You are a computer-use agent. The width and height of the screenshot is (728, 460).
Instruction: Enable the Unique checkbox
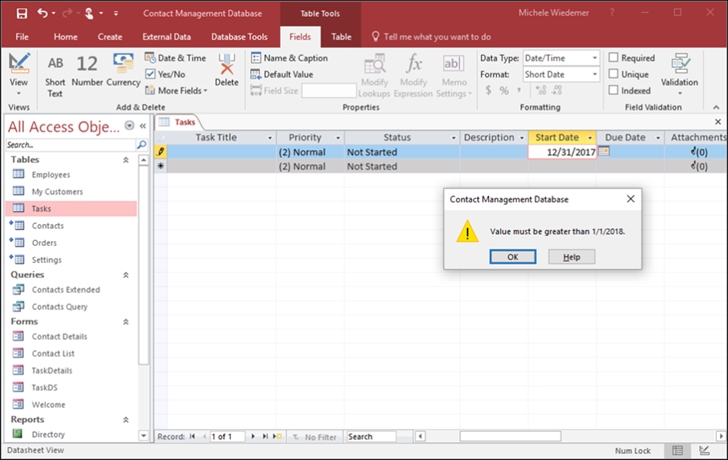point(613,74)
